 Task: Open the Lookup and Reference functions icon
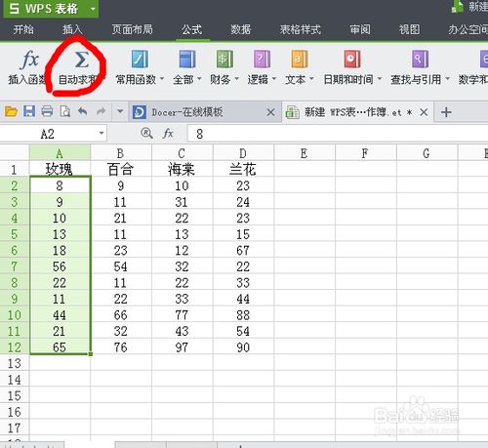click(420, 59)
